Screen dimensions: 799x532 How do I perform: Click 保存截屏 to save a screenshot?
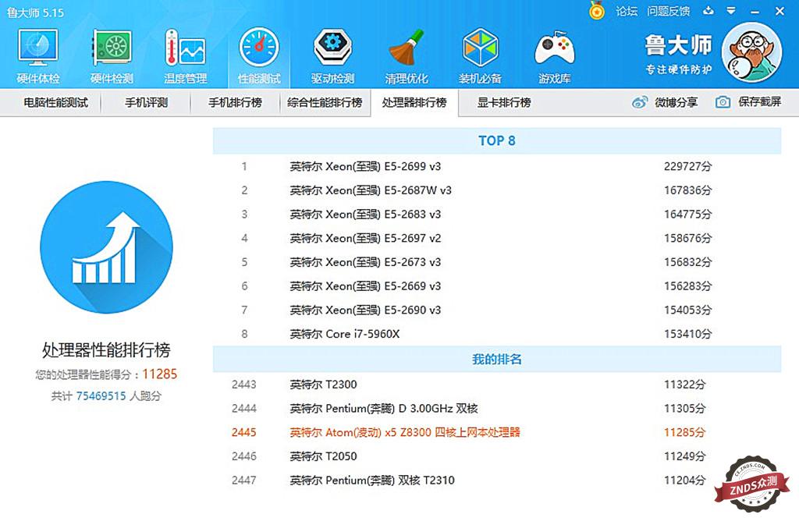[749, 102]
